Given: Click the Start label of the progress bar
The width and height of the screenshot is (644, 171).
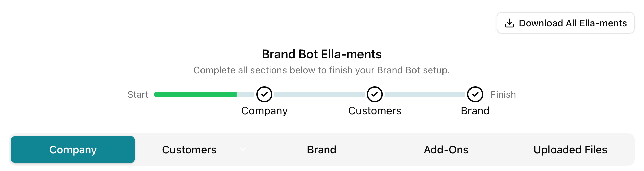Looking at the screenshot, I should (x=138, y=94).
